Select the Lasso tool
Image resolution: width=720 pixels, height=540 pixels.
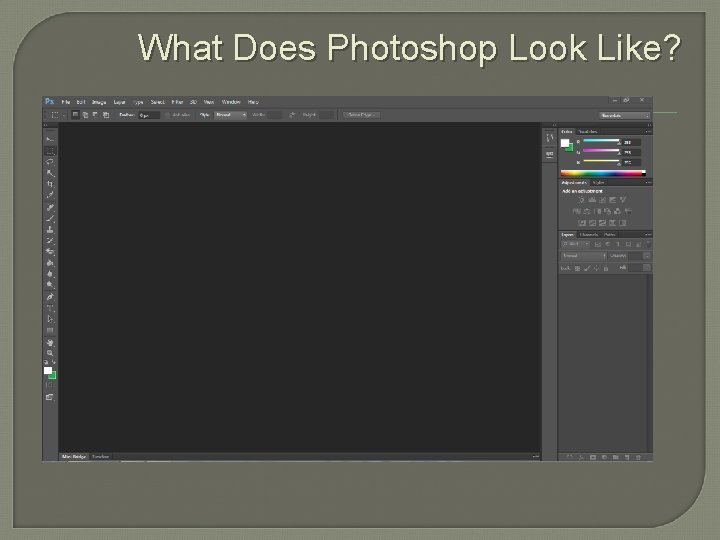(x=50, y=162)
